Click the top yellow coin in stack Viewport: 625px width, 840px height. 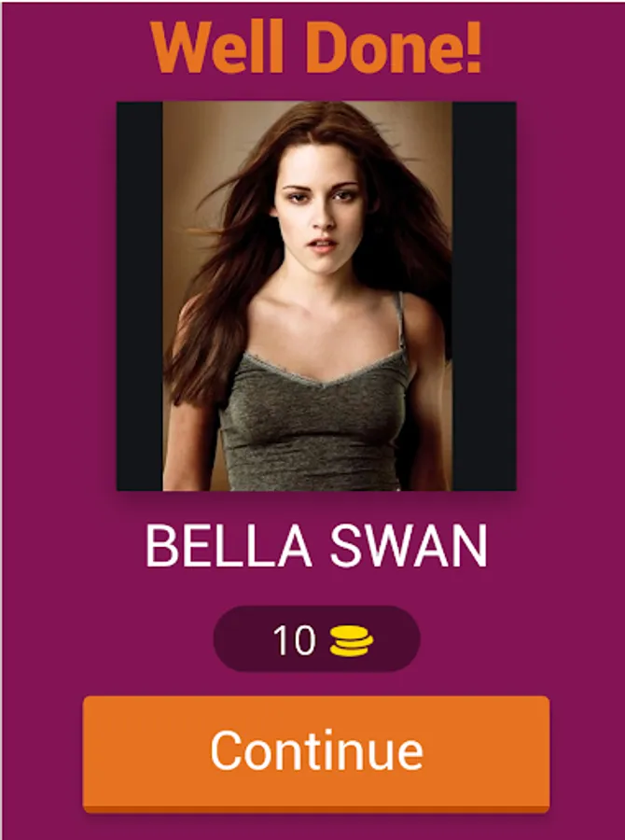point(352,632)
